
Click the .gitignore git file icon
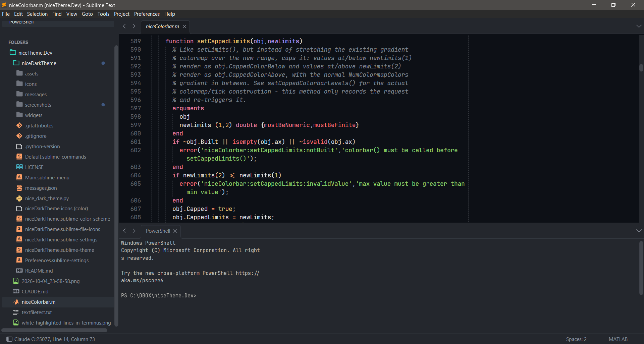click(x=19, y=136)
